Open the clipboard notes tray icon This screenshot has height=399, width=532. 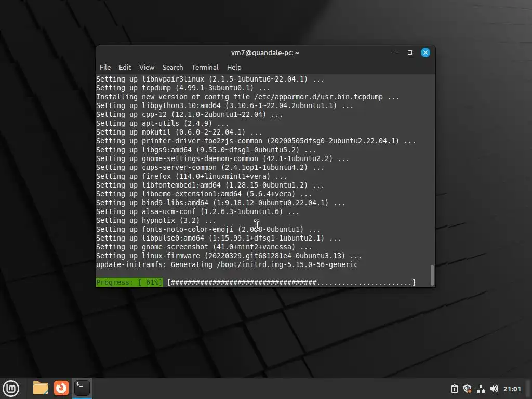(454, 389)
